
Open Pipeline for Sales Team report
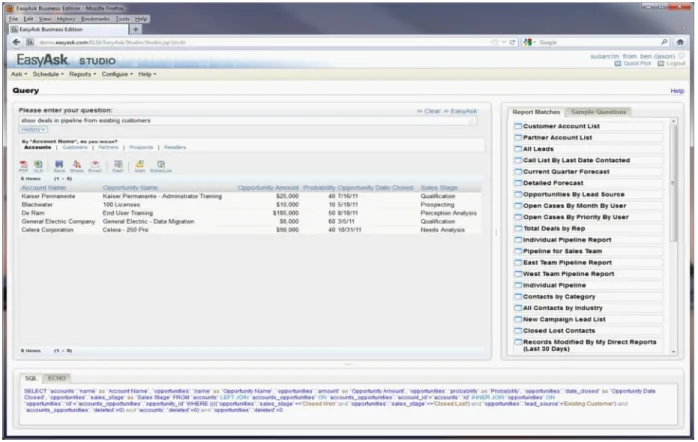(562, 251)
